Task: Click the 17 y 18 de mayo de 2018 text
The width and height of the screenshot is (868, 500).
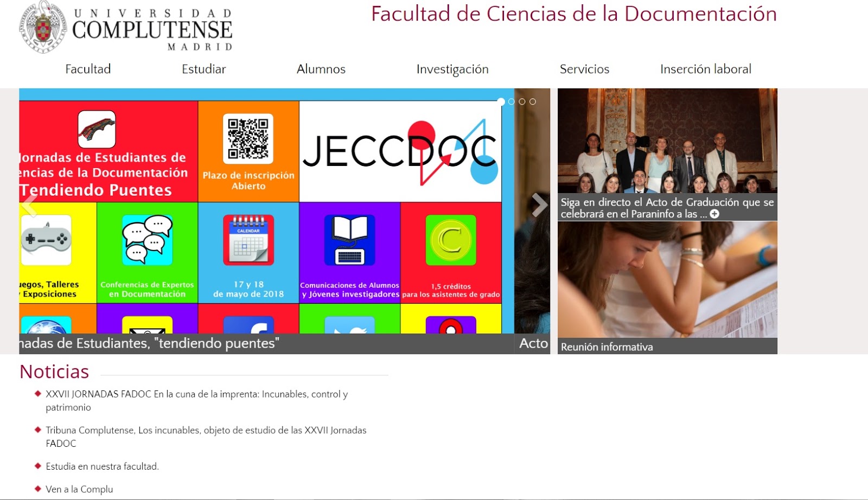Action: pyautogui.click(x=248, y=289)
